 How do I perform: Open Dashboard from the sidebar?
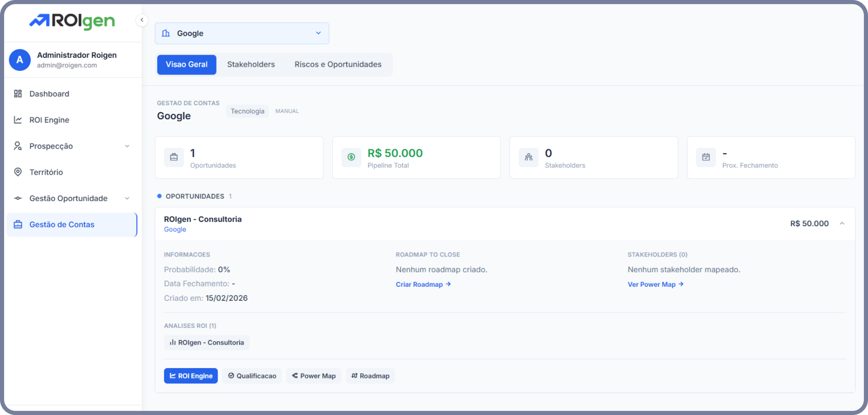coord(49,94)
